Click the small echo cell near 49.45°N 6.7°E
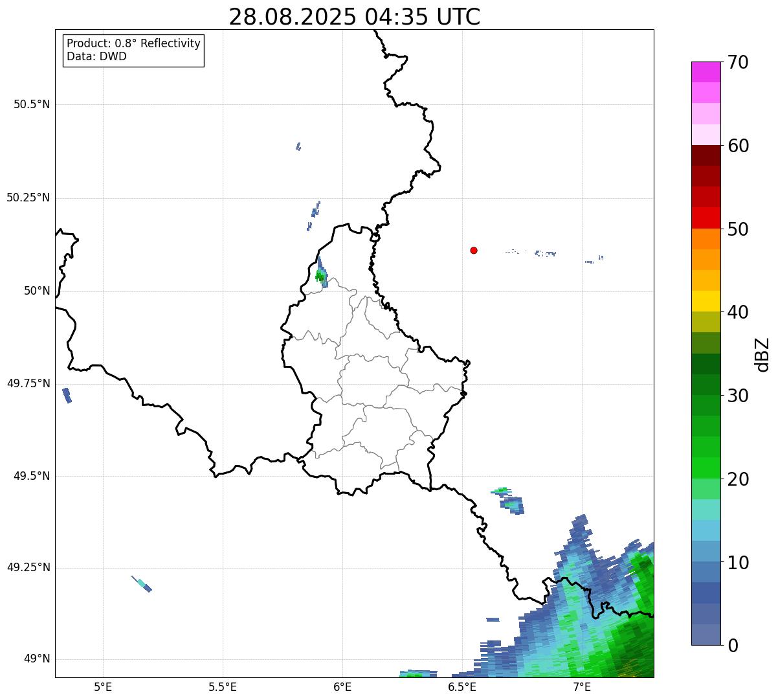The image size is (778, 700). coord(509,501)
